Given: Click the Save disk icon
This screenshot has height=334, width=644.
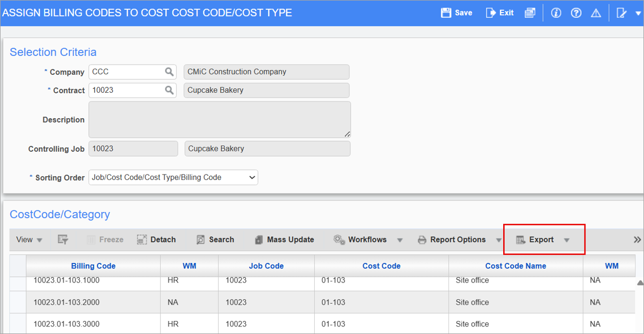Looking at the screenshot, I should click(446, 12).
